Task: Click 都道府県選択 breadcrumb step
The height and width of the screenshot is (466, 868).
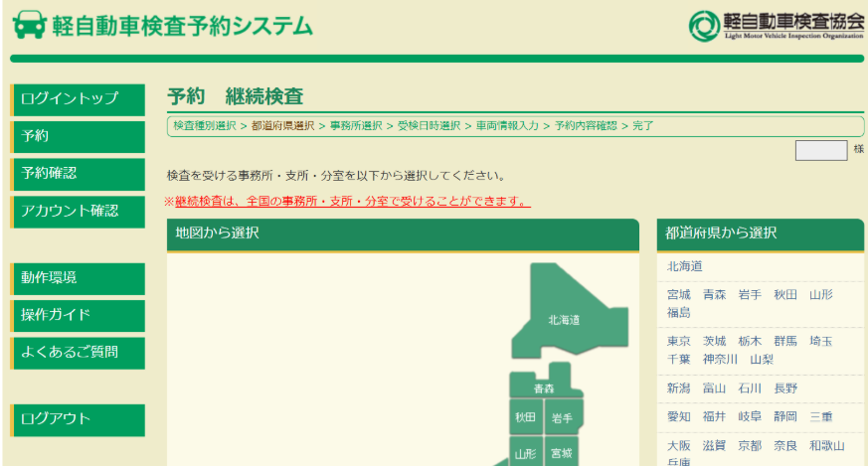Action: coord(283,125)
